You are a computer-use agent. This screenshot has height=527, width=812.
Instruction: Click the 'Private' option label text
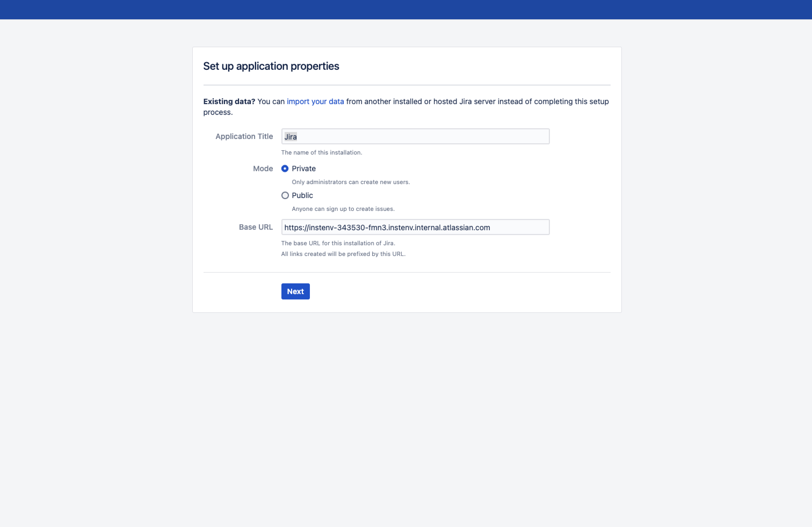[304, 169]
